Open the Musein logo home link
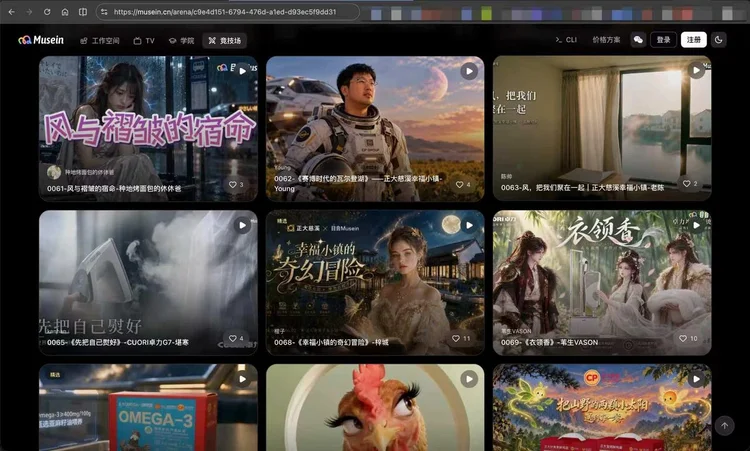Viewport: 750px width, 451px height. 41,40
